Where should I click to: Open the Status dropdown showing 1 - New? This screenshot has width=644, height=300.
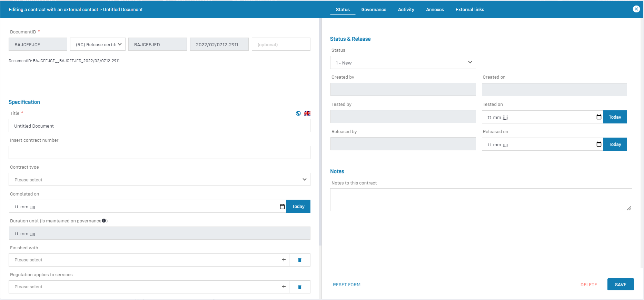click(403, 62)
